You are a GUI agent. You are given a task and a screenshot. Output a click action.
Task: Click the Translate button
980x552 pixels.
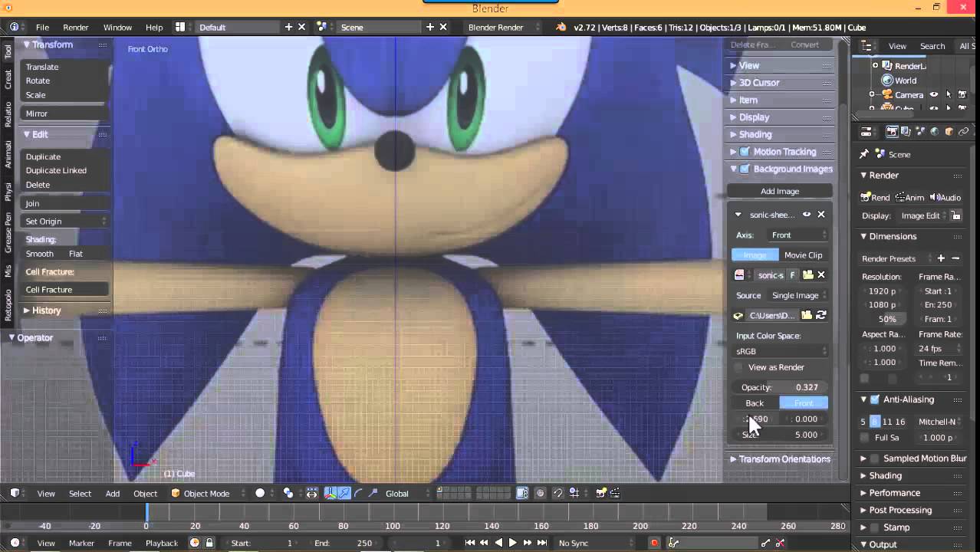pos(65,67)
